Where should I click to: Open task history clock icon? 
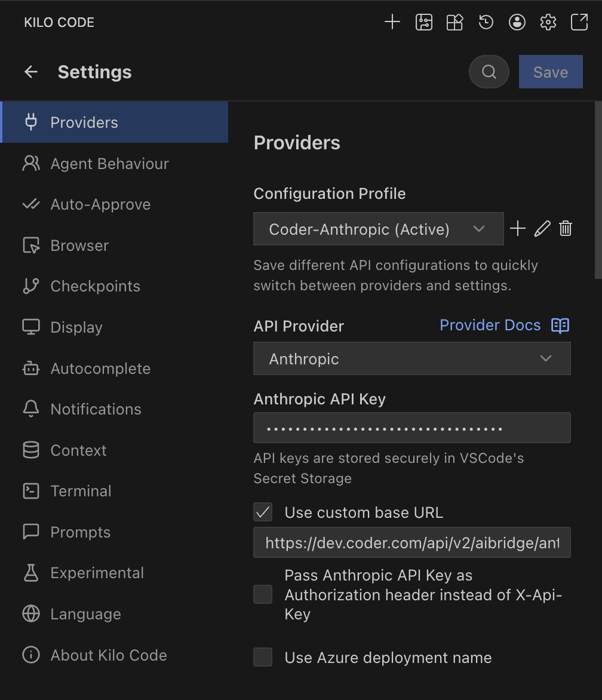[x=486, y=22]
